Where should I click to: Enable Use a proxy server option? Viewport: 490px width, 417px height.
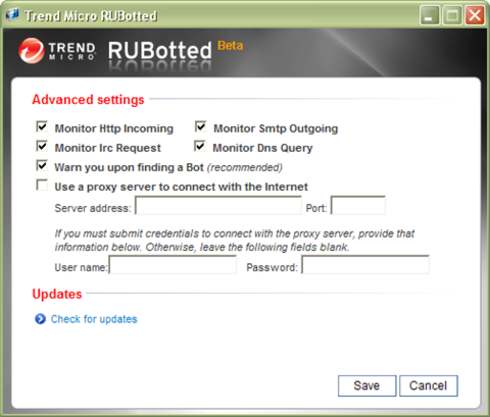point(42,185)
